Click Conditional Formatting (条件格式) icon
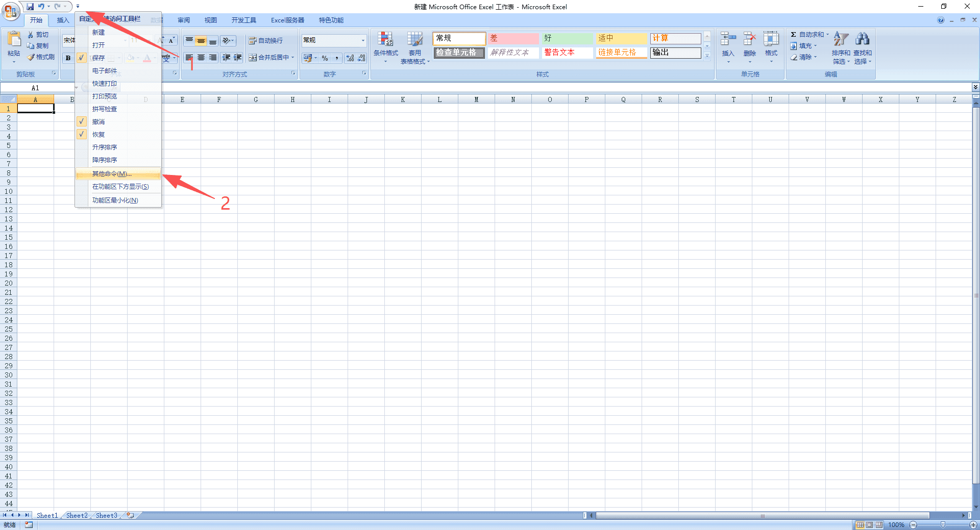This screenshot has height=530, width=980. 385,39
